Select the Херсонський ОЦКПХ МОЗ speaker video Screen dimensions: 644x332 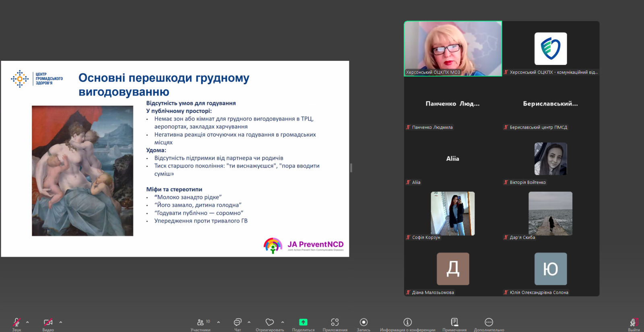pyautogui.click(x=453, y=48)
